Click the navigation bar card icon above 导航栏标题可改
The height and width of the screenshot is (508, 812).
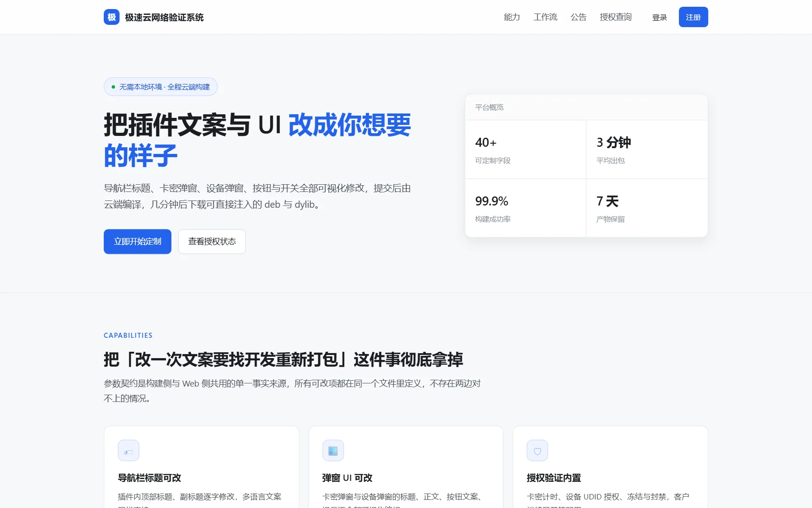[x=129, y=451]
